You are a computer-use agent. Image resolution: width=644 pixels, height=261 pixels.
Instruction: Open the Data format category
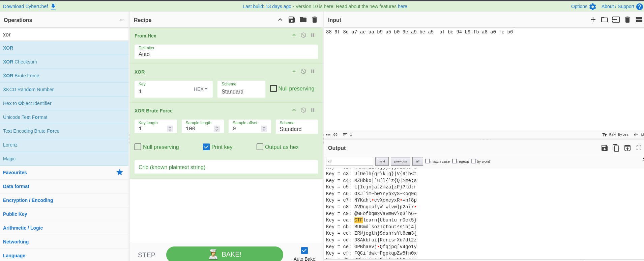point(64,186)
